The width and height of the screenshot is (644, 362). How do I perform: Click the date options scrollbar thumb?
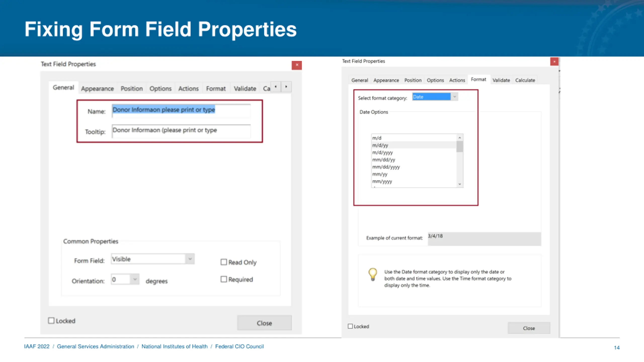click(460, 147)
